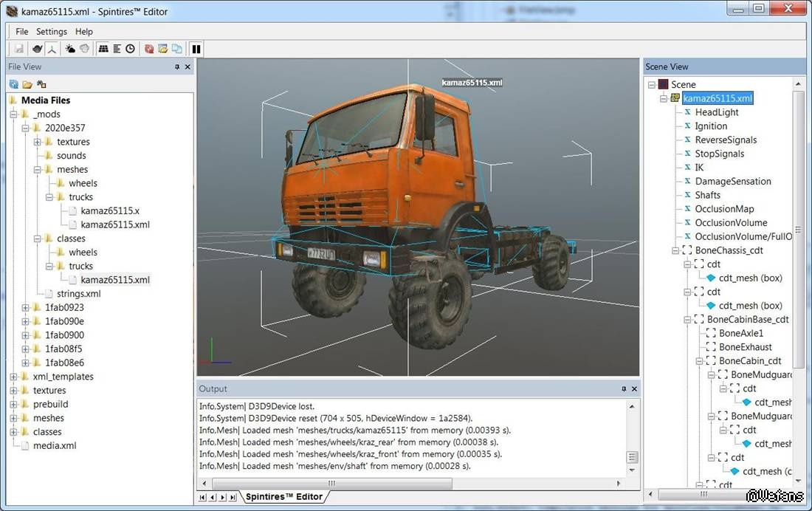
Task: Click the teapot render icon in toolbar
Action: click(37, 49)
